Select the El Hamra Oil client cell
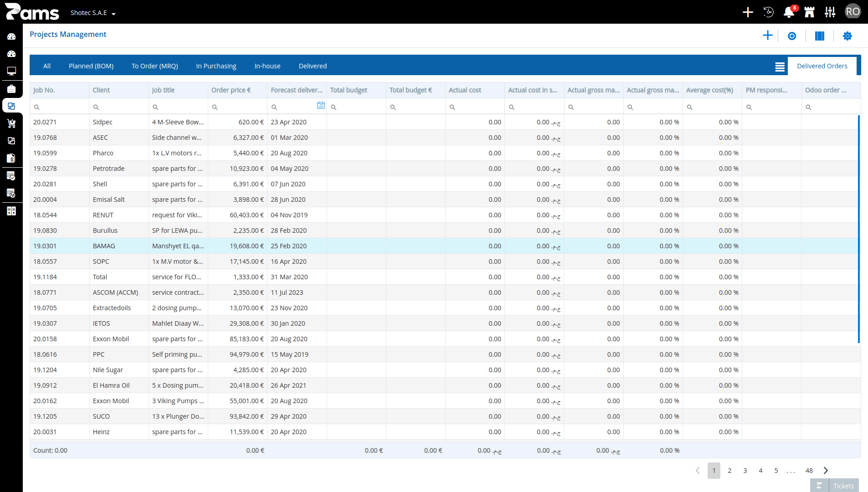 tap(119, 385)
